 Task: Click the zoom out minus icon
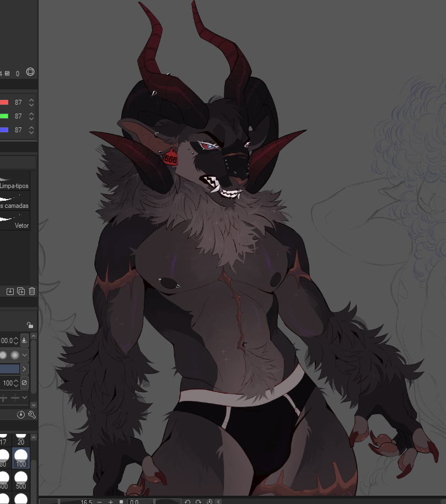coord(99,502)
